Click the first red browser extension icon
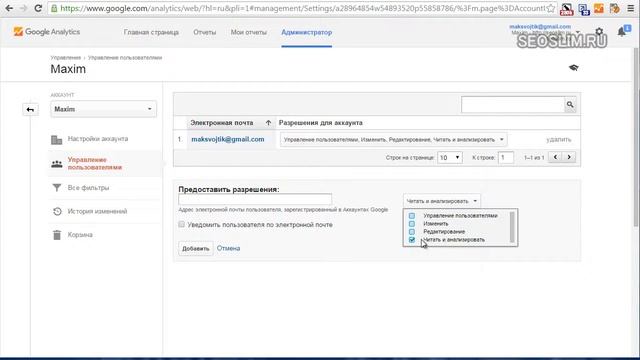Image resolution: width=640 pixels, height=360 pixels. click(x=567, y=9)
